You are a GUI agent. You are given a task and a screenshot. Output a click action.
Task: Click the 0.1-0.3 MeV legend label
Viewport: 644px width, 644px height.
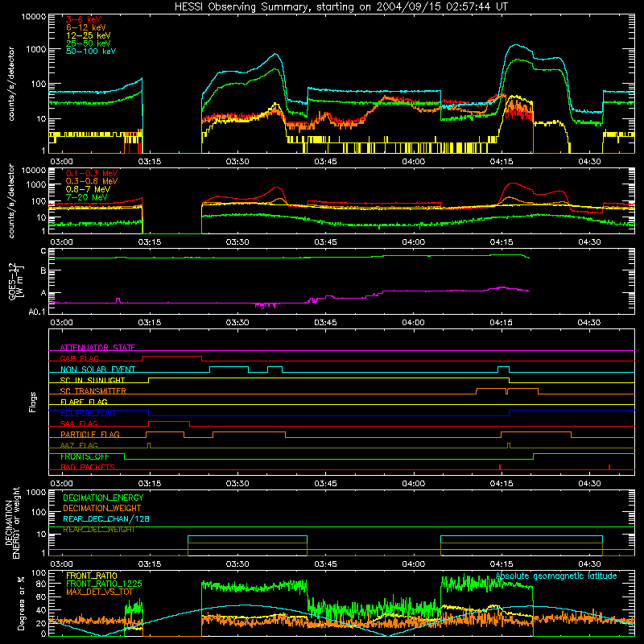pos(92,173)
